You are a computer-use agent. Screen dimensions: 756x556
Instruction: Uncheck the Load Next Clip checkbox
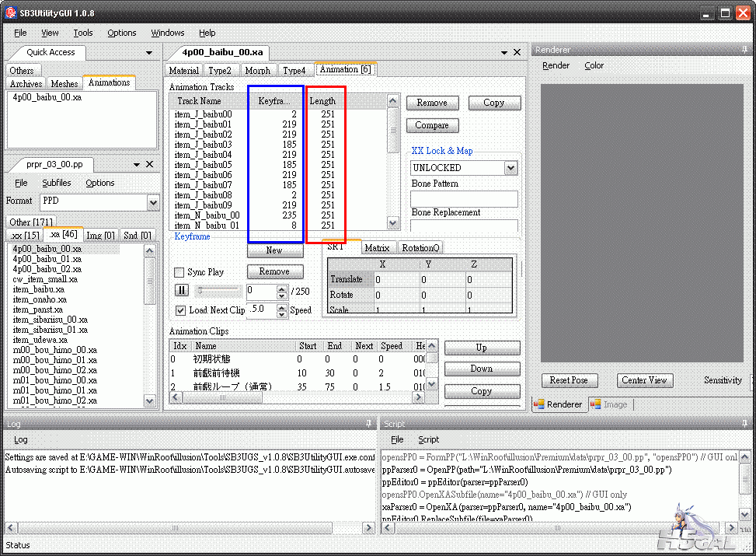180,310
